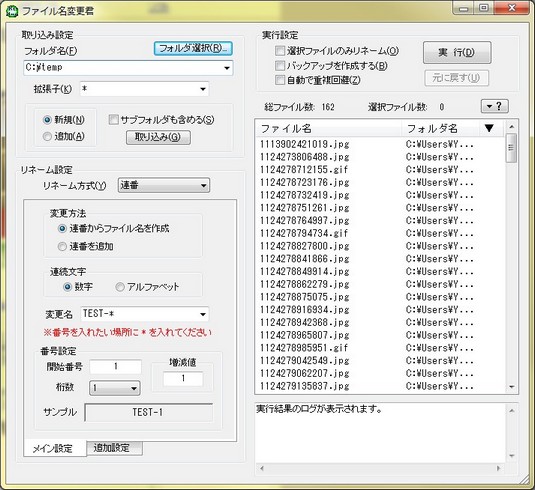
Task: Click the ファイル名 column header
Action: pyautogui.click(x=329, y=128)
